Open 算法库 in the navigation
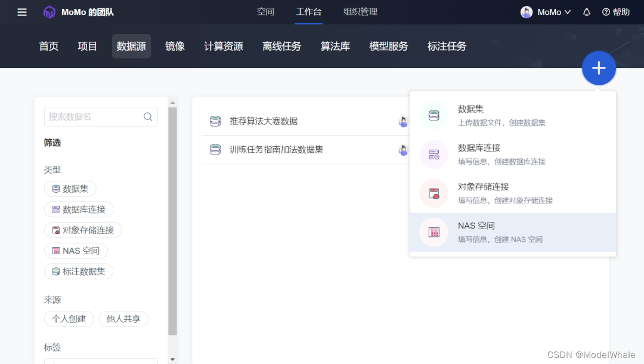 [335, 47]
